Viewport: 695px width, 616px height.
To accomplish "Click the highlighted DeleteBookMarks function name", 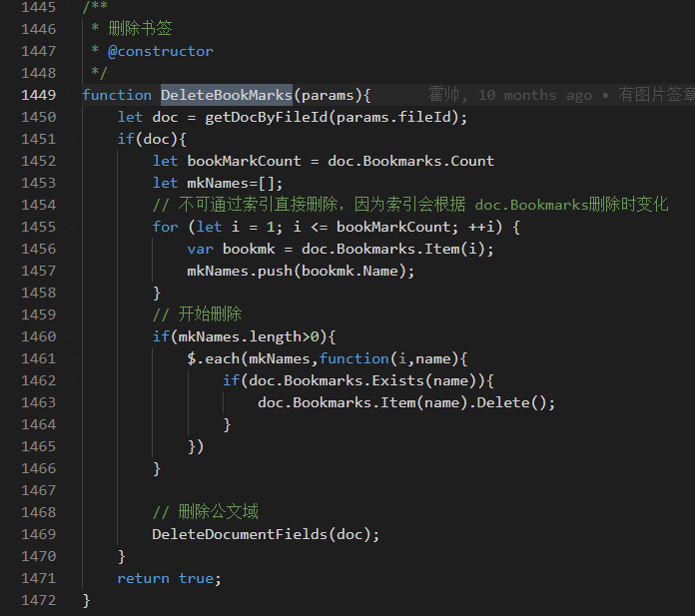I will pyautogui.click(x=227, y=95).
